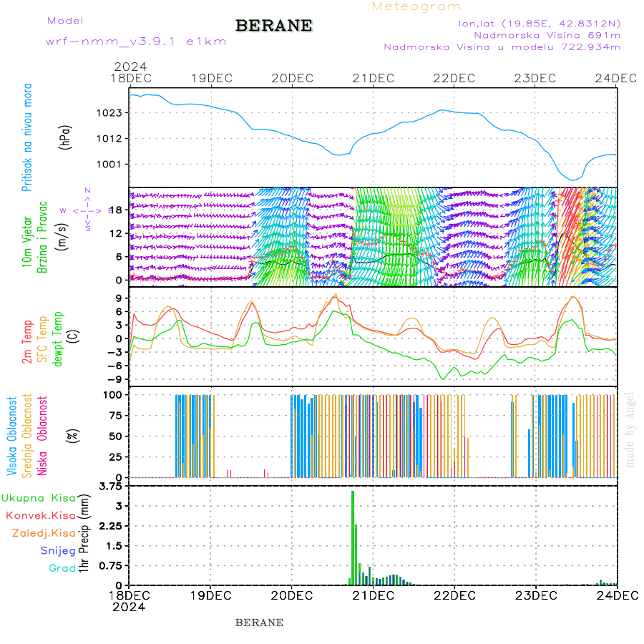Viewport: 644px width, 644px height.
Task: Click the "1hr Precip (mm)" axis label
Action: tap(84, 533)
